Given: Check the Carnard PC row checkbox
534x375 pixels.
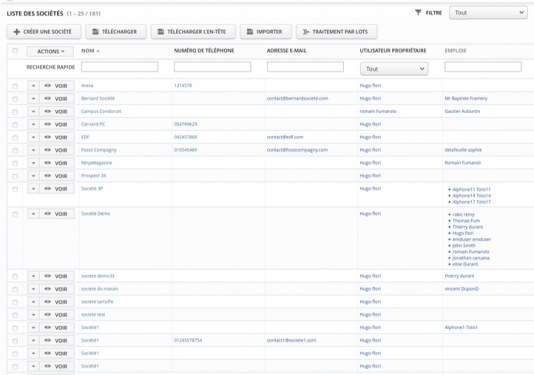Looking at the screenshot, I should point(15,125).
